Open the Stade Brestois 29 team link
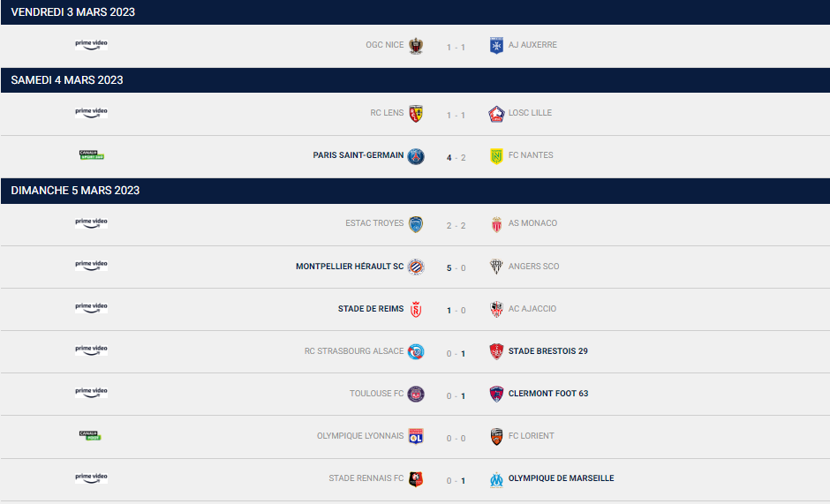 547,351
